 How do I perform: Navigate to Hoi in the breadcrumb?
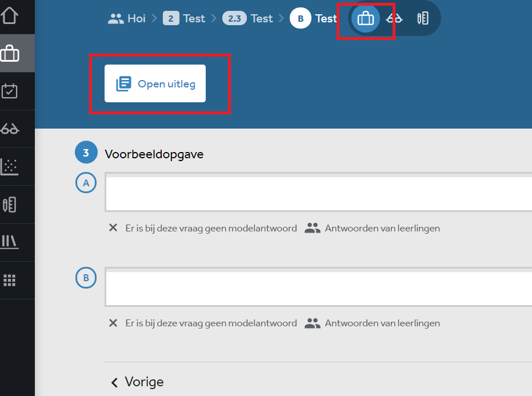tap(137, 18)
